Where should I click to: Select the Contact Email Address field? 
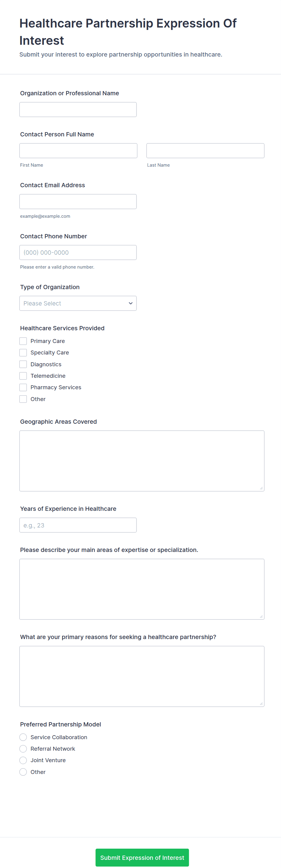coord(78,201)
